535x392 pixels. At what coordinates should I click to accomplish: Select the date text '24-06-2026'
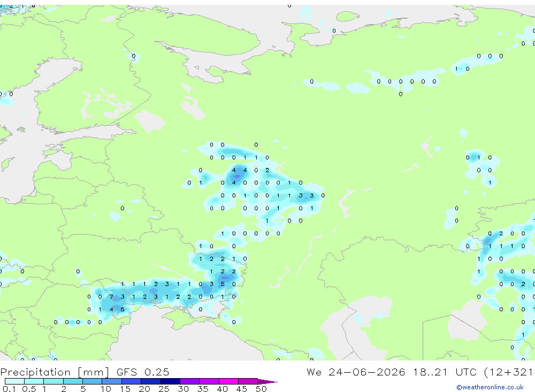pyautogui.click(x=367, y=372)
